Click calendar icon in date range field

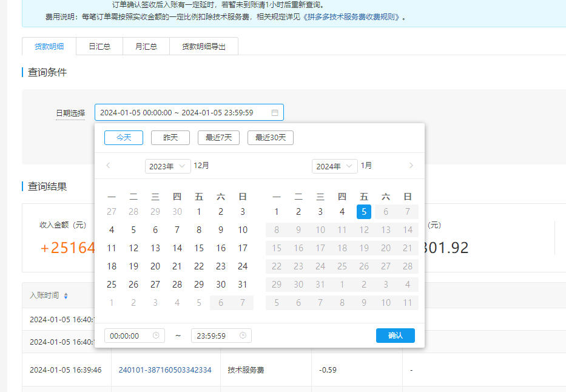pos(275,113)
